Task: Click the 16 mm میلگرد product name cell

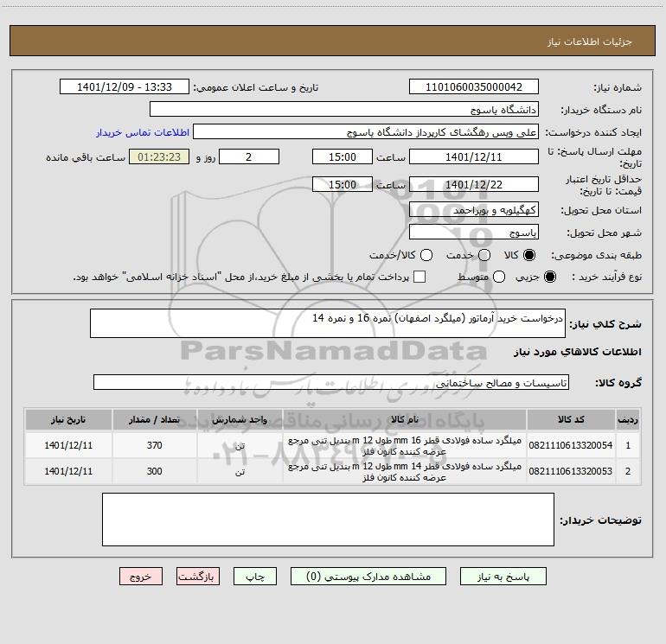Action: [x=405, y=446]
